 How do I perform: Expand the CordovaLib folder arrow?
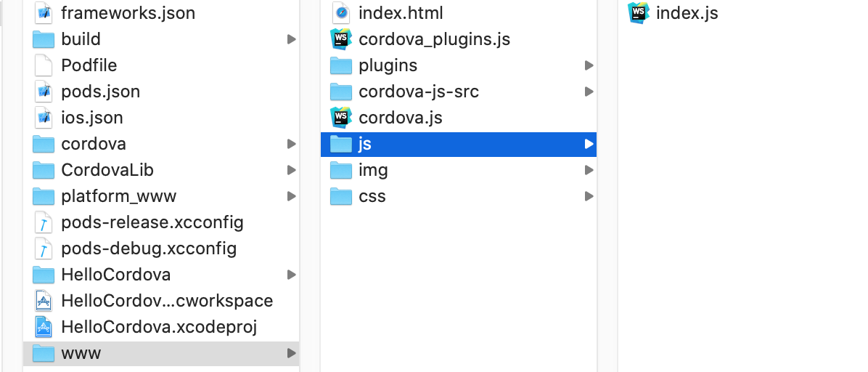[291, 170]
